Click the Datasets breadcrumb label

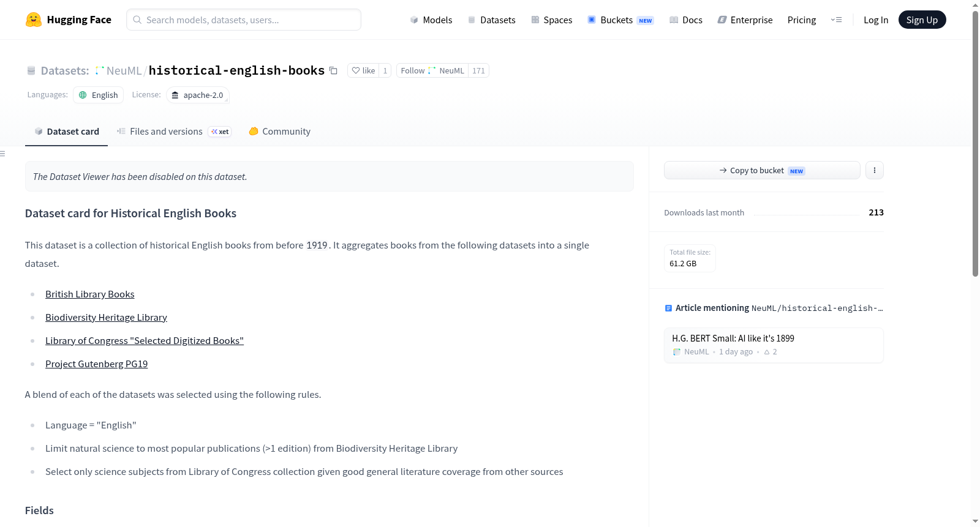65,70
